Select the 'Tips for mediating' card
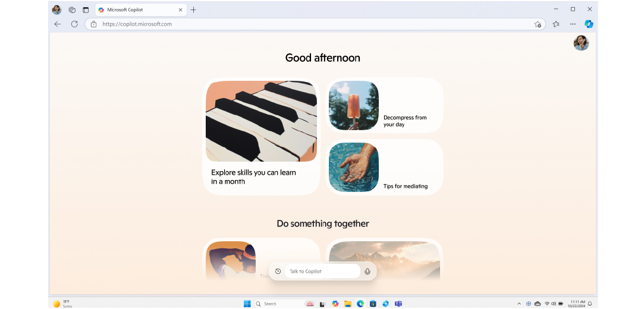 (x=384, y=167)
